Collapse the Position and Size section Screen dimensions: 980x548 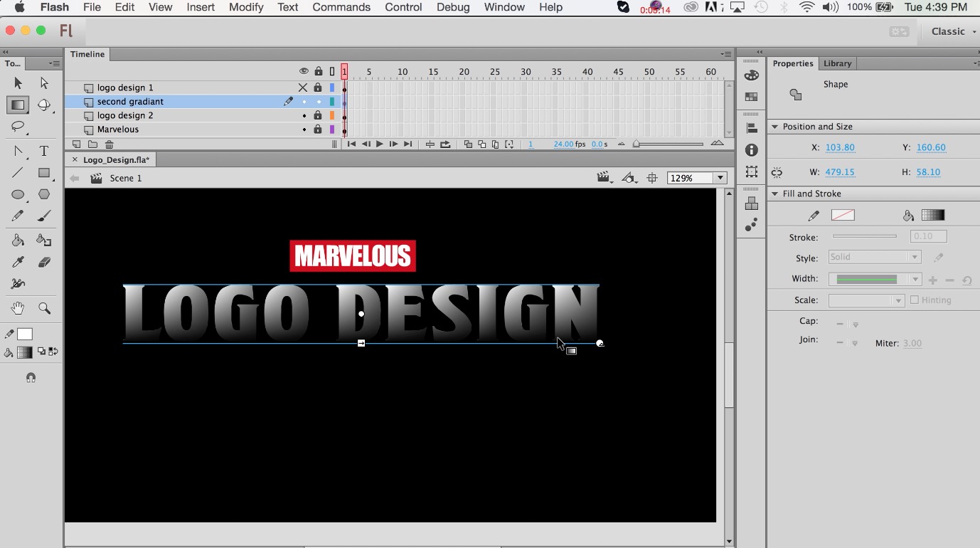click(775, 126)
